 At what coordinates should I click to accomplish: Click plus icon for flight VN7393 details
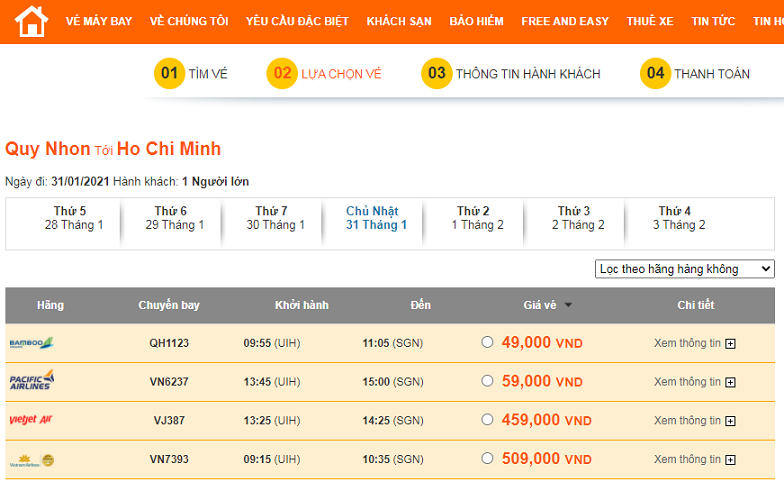[730, 460]
